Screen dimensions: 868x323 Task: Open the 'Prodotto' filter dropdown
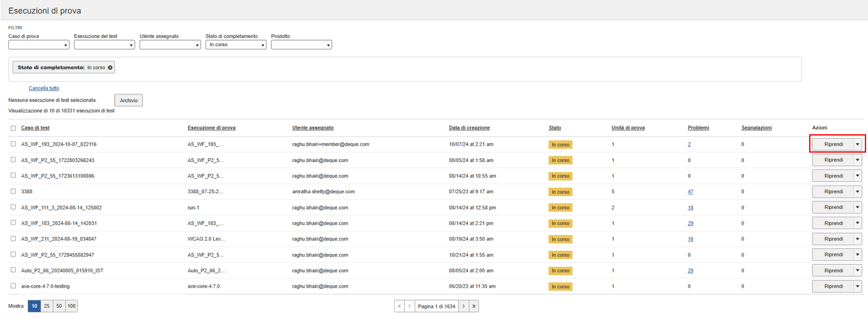point(301,45)
